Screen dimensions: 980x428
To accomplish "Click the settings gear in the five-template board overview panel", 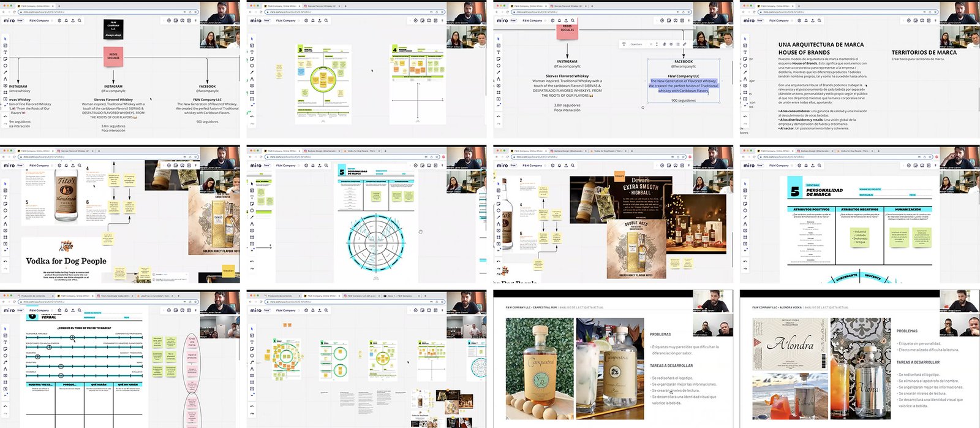I will 306,310.
